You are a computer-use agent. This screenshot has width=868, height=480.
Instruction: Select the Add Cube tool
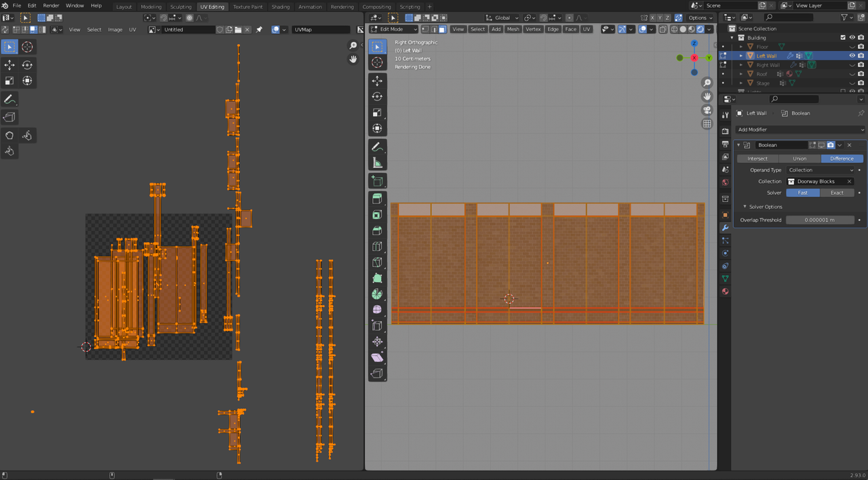378,181
